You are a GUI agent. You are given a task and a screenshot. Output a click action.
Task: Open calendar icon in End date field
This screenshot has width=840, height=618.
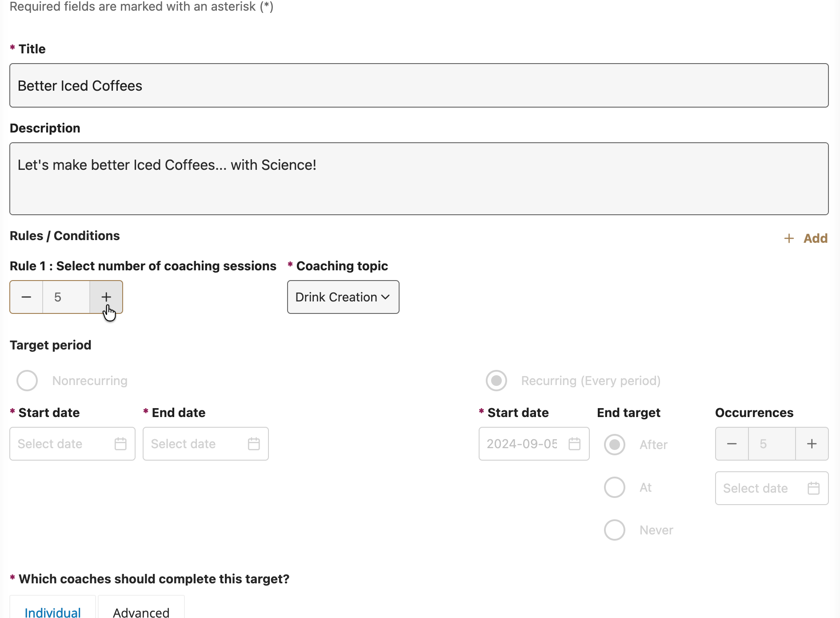click(x=254, y=444)
